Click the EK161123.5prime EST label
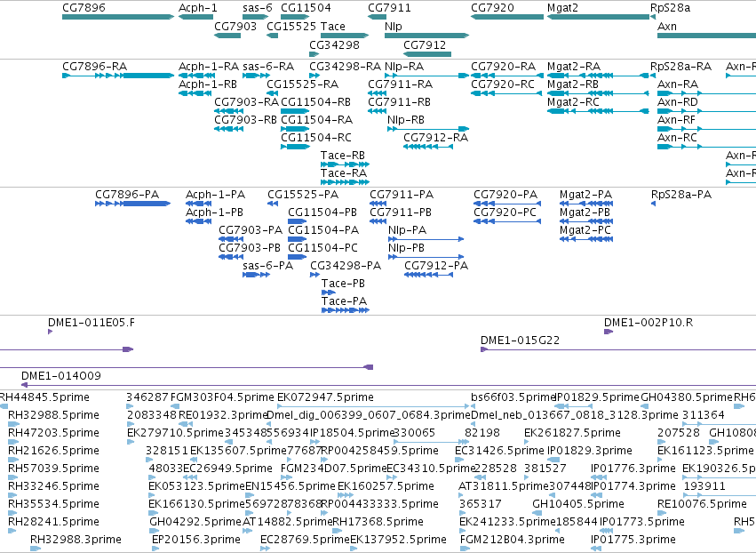The height and width of the screenshot is (553, 756). pyautogui.click(x=705, y=451)
